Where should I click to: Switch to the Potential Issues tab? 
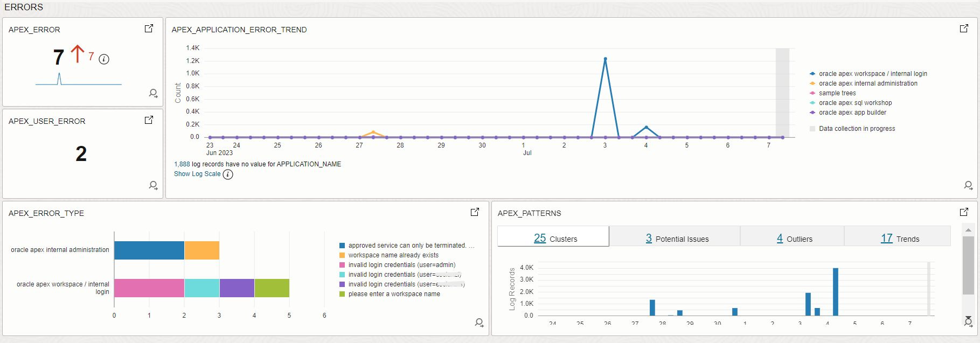coord(677,239)
